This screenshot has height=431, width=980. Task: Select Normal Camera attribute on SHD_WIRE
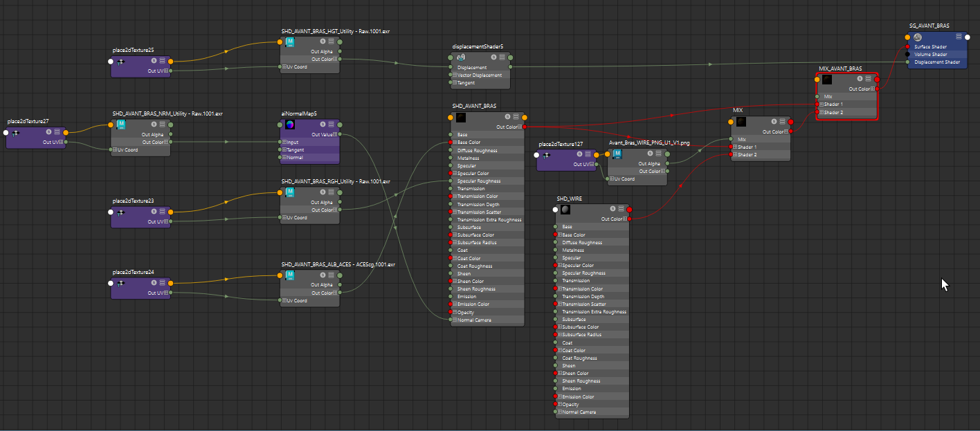pos(592,412)
